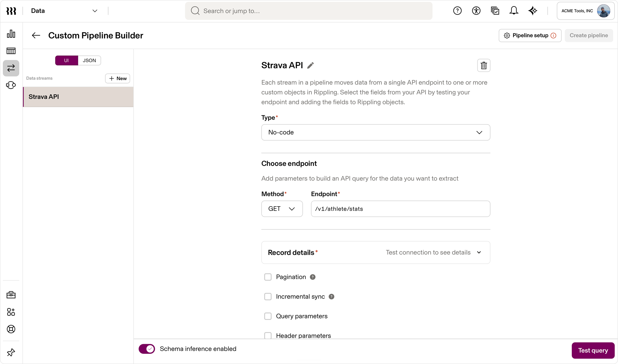This screenshot has height=364, width=618.
Task: Click the Test query button
Action: pyautogui.click(x=593, y=351)
